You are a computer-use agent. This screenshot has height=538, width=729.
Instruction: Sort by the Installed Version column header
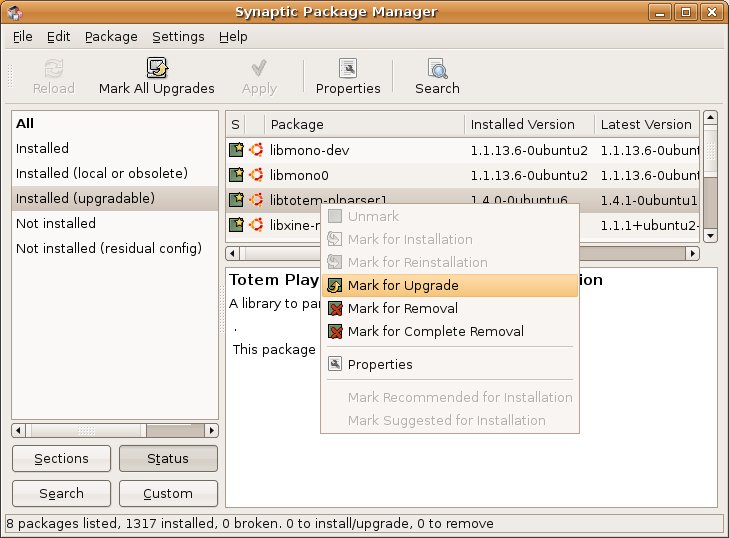pos(523,124)
